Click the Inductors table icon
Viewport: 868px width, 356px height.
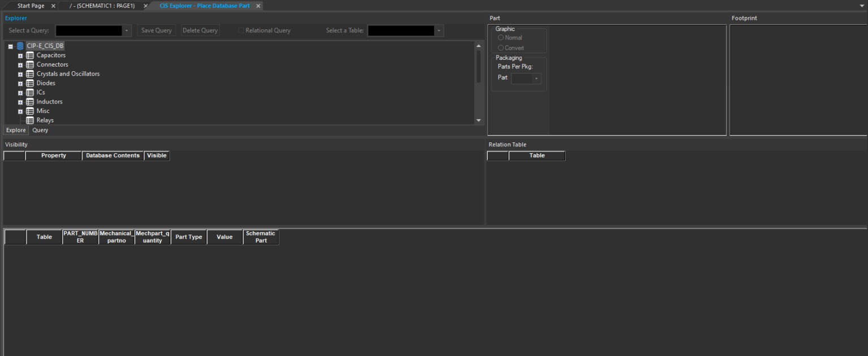[29, 101]
